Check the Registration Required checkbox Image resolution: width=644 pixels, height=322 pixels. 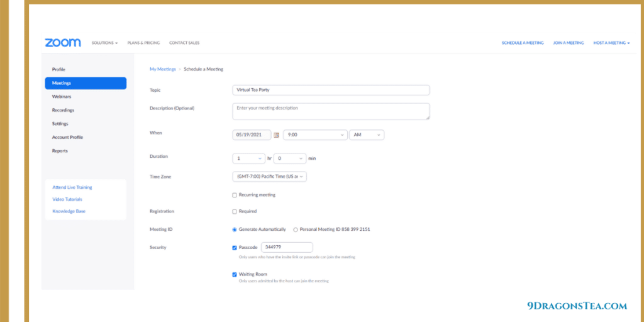(235, 211)
